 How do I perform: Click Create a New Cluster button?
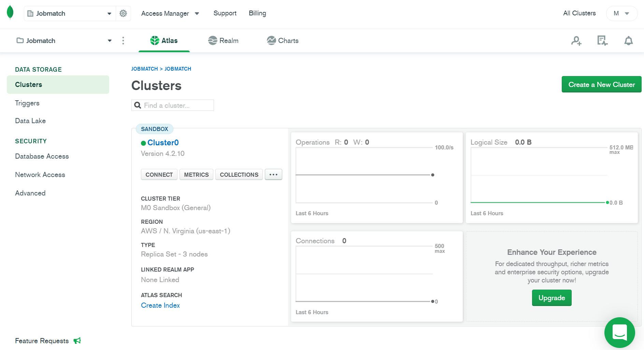pos(601,84)
